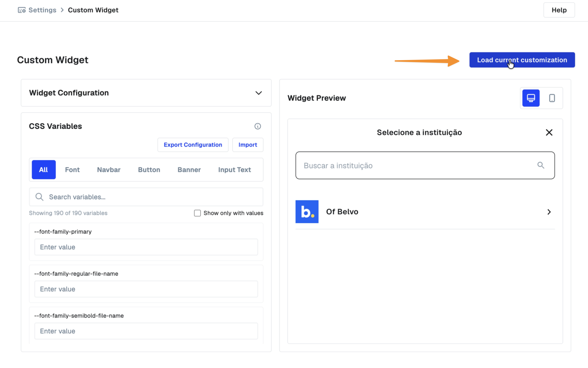Image resolution: width=588 pixels, height=368 pixels.
Task: Open the Help button
Action: point(559,10)
